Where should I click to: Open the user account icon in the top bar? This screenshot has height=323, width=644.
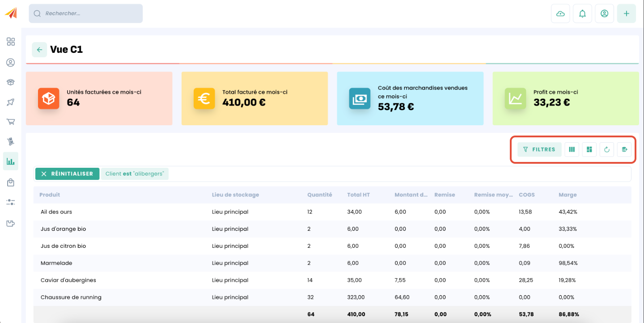click(604, 13)
